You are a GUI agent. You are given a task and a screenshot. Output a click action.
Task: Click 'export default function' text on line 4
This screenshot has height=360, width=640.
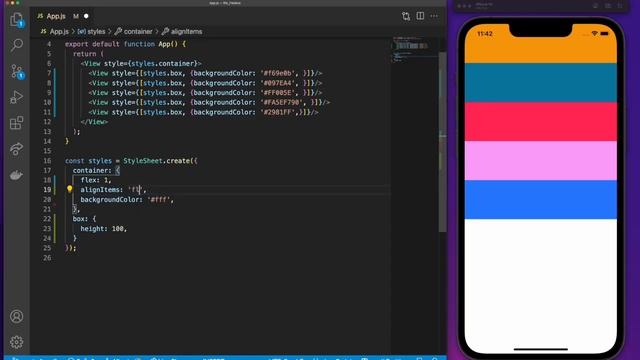(110, 44)
